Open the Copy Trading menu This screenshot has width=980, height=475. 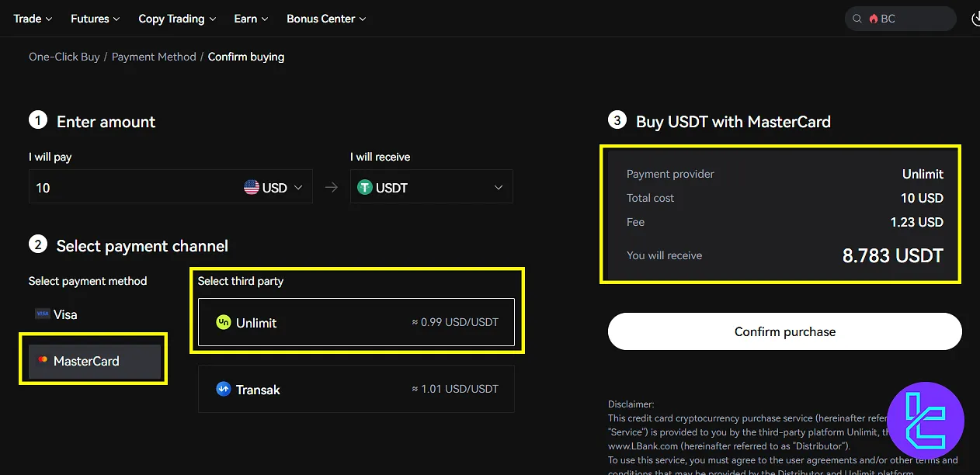tap(177, 19)
